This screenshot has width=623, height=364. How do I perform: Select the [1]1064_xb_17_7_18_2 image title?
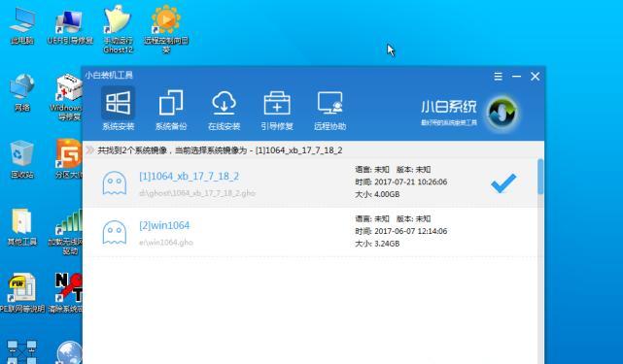[190, 177]
